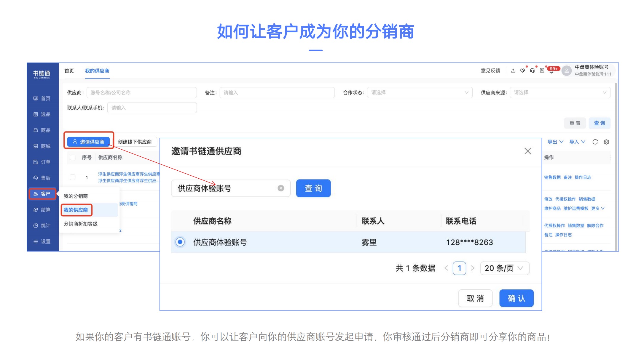Click first-row 销售数据 link
This screenshot has width=644, height=362.
click(552, 177)
